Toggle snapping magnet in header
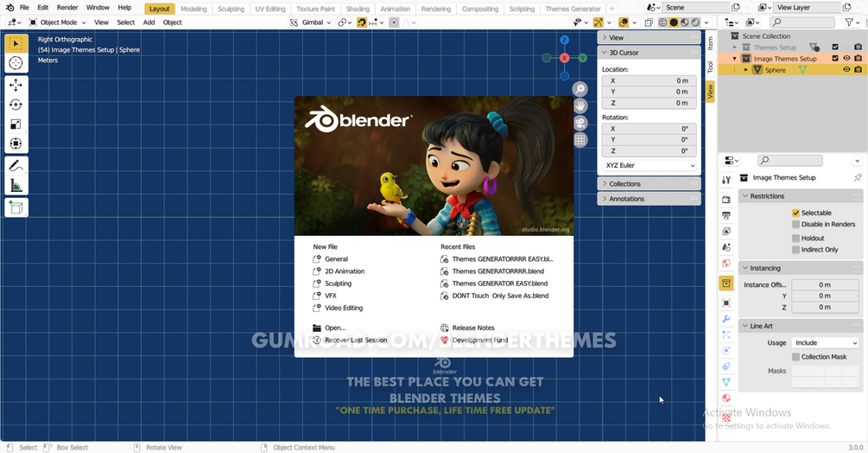This screenshot has width=868, height=453. pos(362,22)
